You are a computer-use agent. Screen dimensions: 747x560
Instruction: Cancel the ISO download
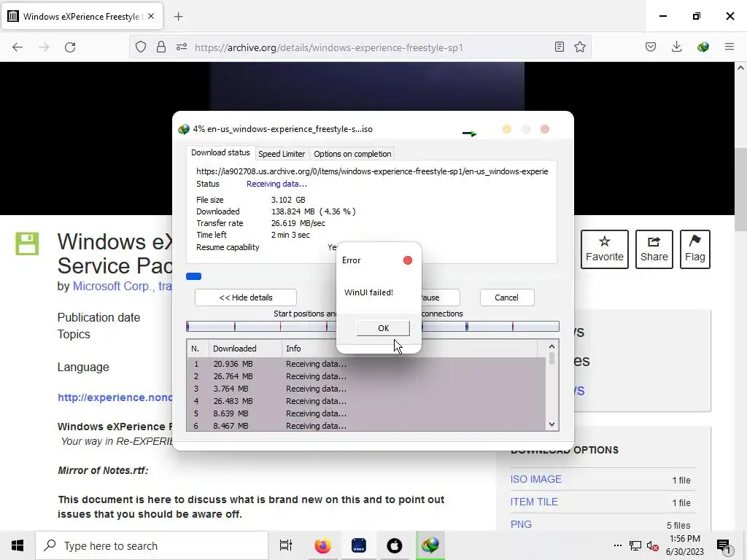506,297
